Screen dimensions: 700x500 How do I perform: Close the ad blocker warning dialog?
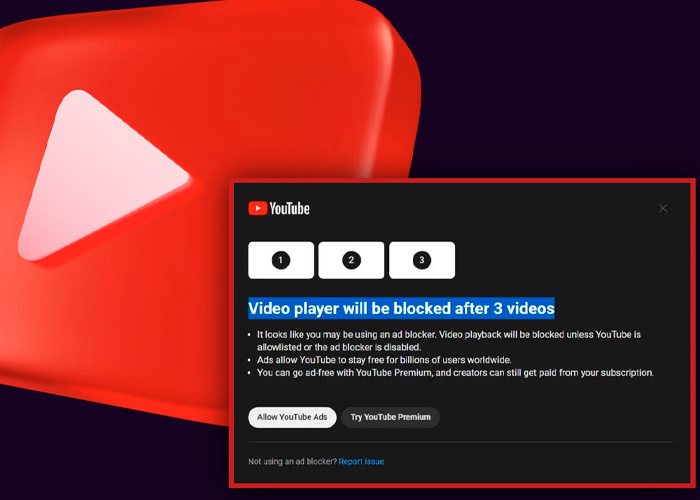click(x=663, y=208)
